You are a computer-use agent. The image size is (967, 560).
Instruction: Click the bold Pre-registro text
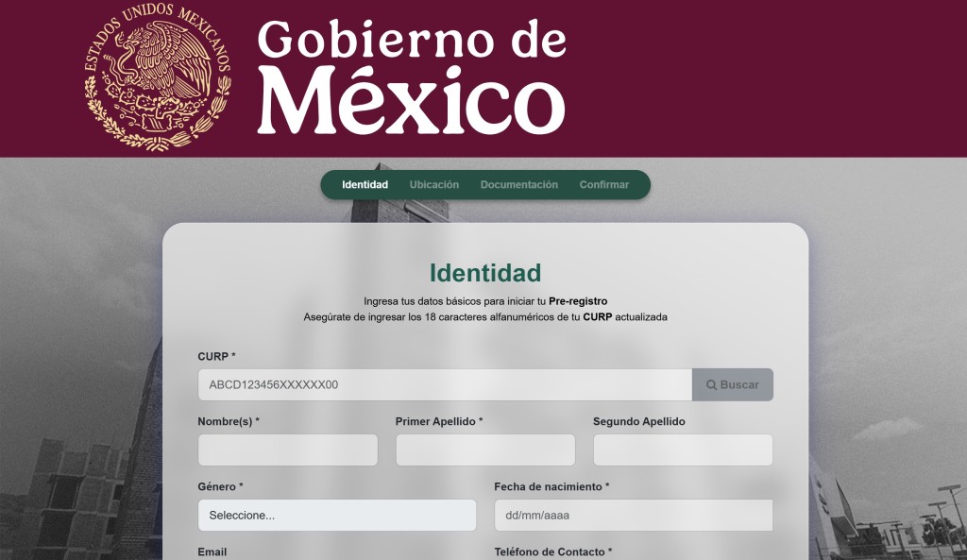click(578, 301)
